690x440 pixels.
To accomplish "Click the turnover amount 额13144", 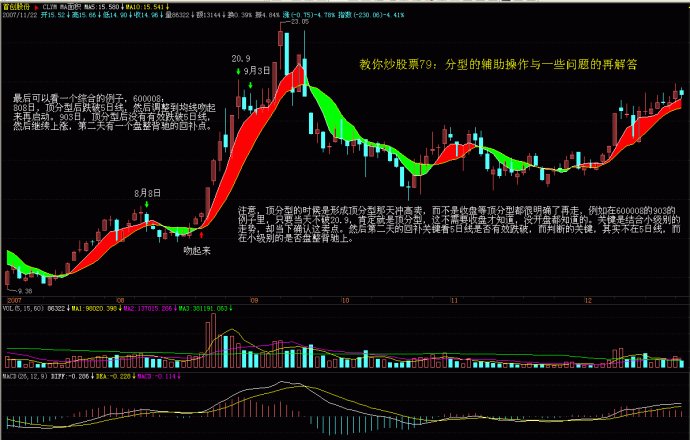I will (x=209, y=15).
